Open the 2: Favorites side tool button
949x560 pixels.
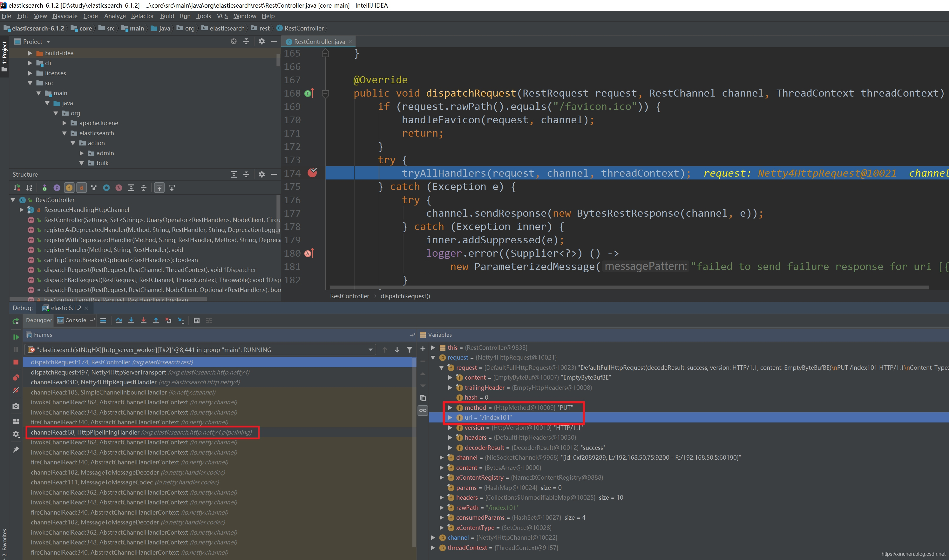(4, 543)
